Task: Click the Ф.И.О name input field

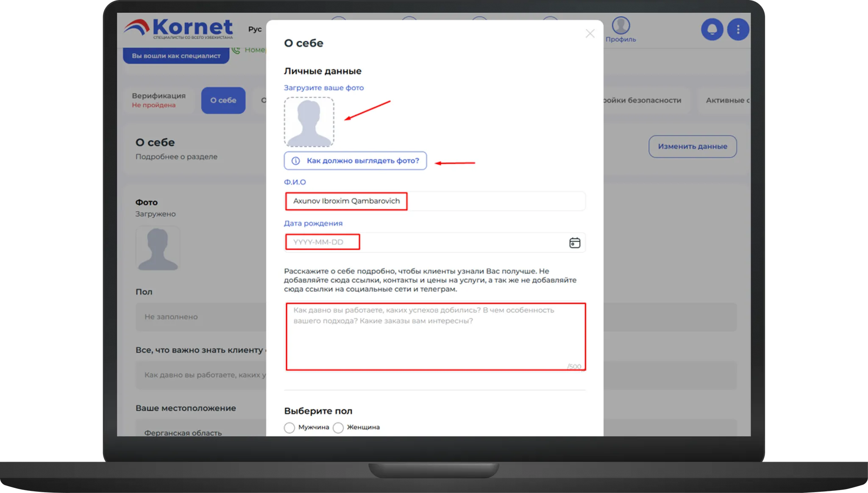Action: click(x=434, y=201)
